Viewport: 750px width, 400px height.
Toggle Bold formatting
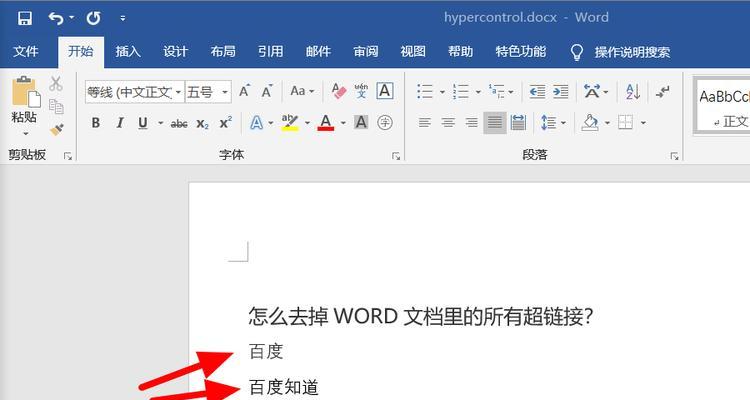[x=96, y=123]
